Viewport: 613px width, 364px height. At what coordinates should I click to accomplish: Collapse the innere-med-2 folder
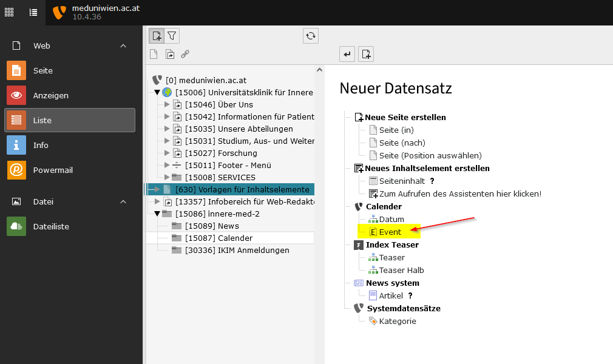(x=157, y=214)
